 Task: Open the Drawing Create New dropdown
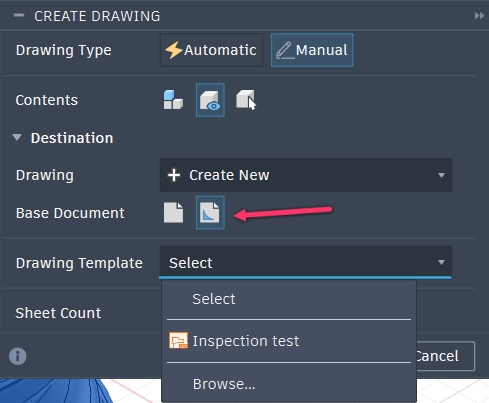tap(306, 175)
